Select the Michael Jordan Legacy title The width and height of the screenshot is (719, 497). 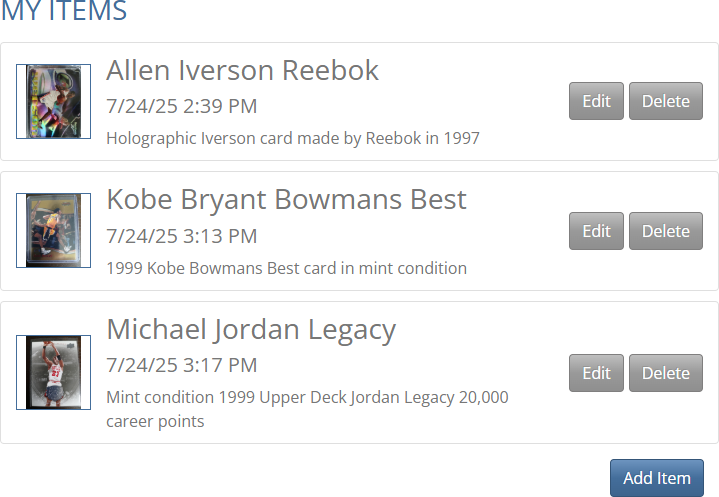[251, 330]
